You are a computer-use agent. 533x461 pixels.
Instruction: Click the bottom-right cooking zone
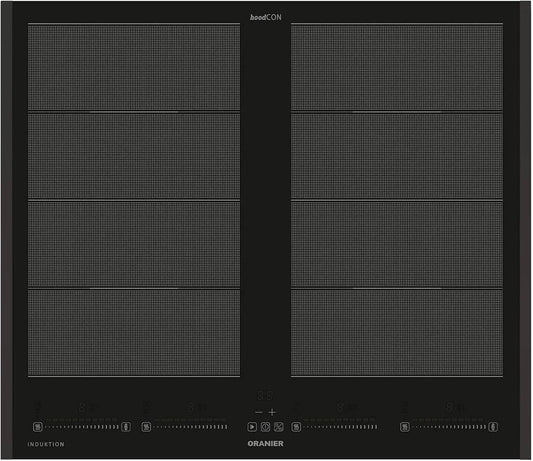point(397,333)
